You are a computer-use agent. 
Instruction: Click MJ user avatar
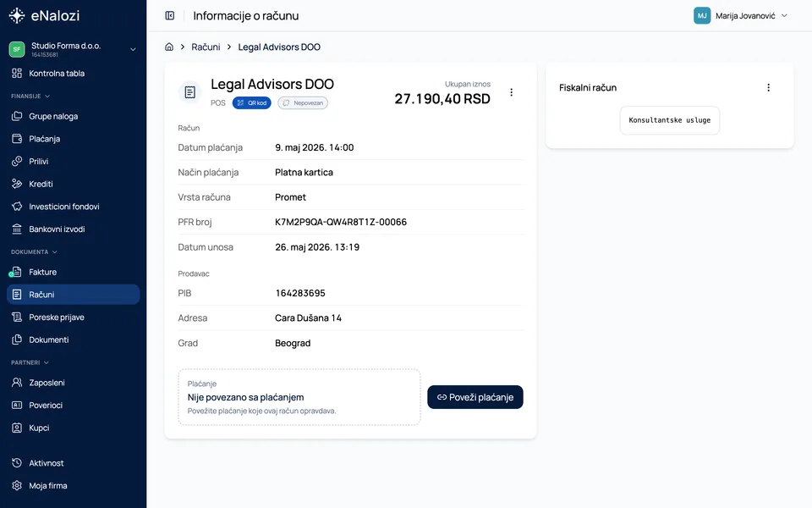pyautogui.click(x=702, y=15)
